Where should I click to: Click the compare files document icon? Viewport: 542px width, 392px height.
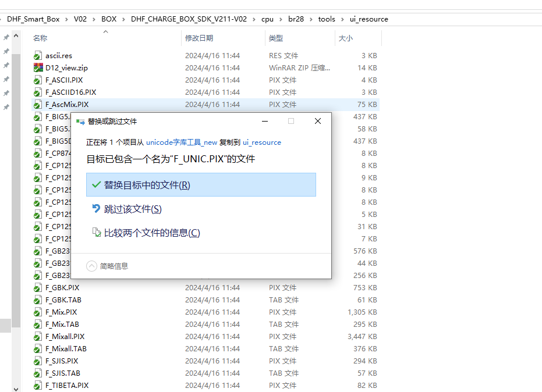point(97,232)
